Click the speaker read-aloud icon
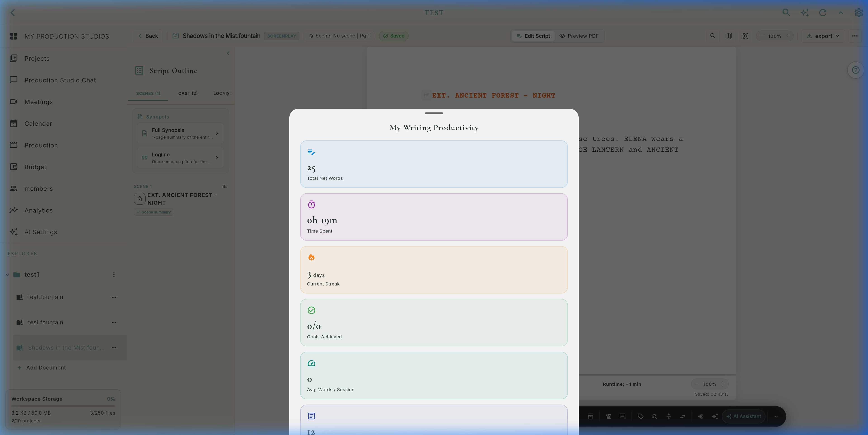 (701, 416)
